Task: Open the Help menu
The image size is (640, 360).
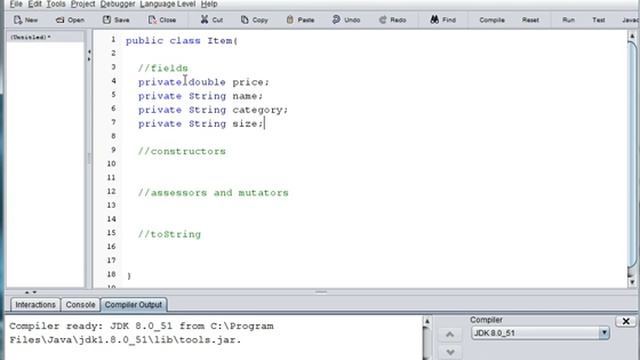Action: pyautogui.click(x=209, y=4)
